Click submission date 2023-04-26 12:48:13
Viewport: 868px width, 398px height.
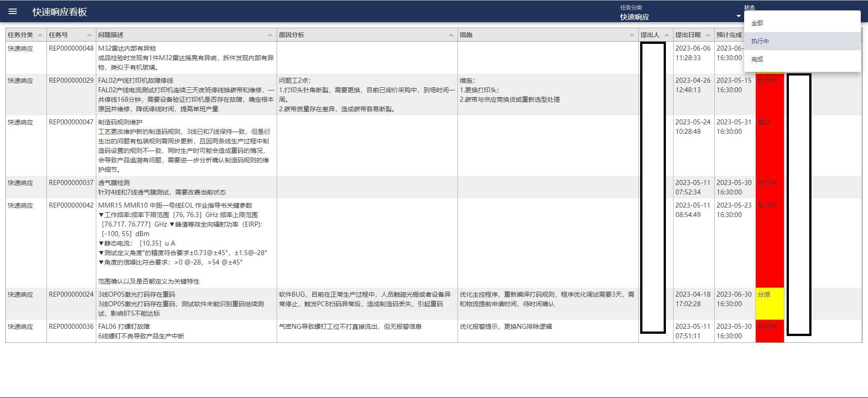pos(693,85)
